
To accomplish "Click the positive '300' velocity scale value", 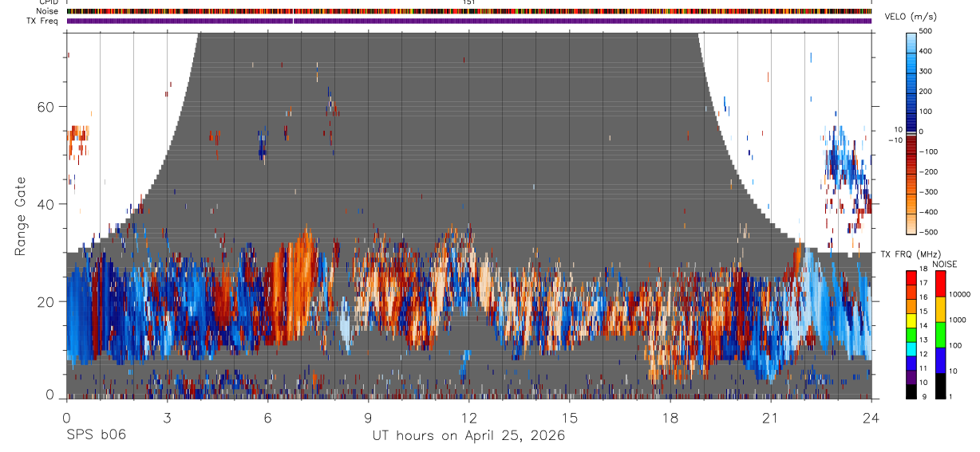I will 927,71.
